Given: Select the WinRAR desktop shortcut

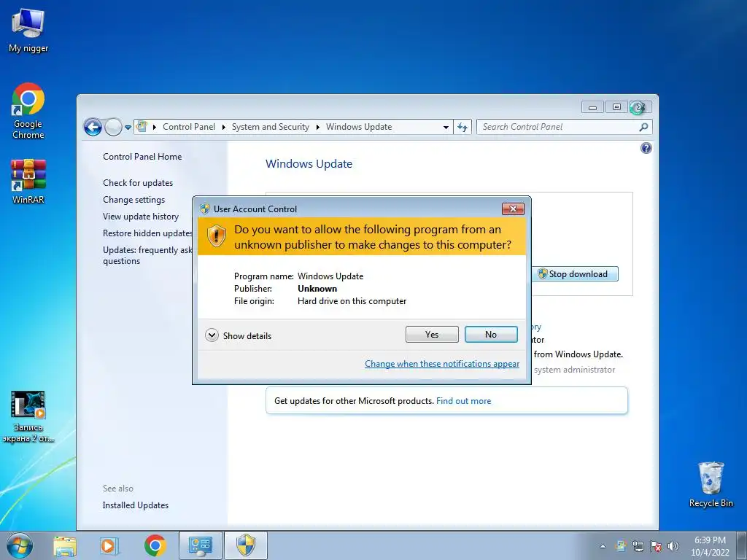Looking at the screenshot, I should pos(28,182).
